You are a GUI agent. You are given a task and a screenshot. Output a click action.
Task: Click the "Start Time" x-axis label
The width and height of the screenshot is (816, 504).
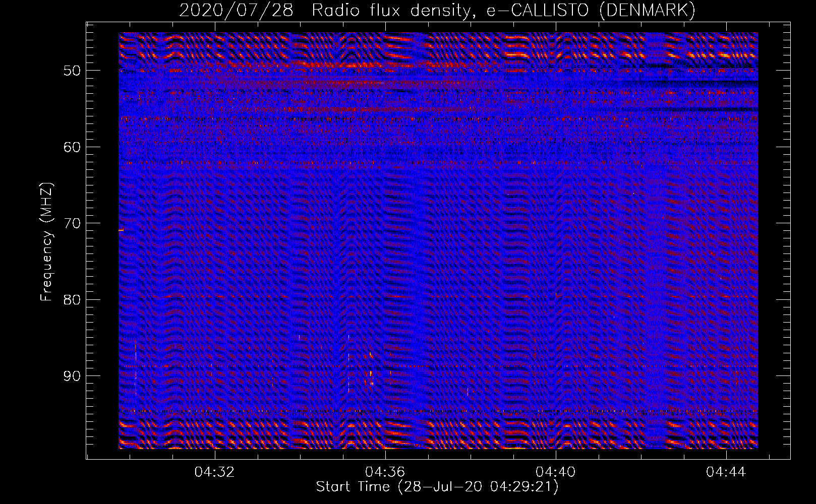tap(353, 487)
